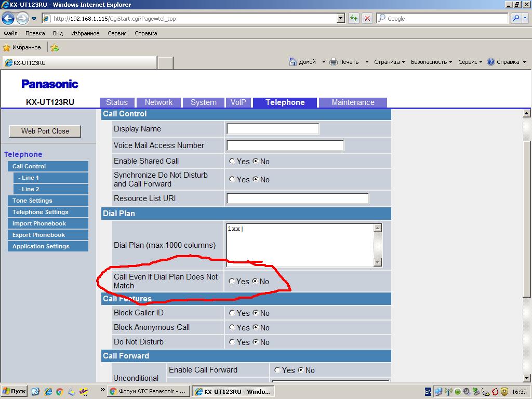Select Yes for Call Even If Dial Plan Does Not Match
532x399 pixels.
232,281
